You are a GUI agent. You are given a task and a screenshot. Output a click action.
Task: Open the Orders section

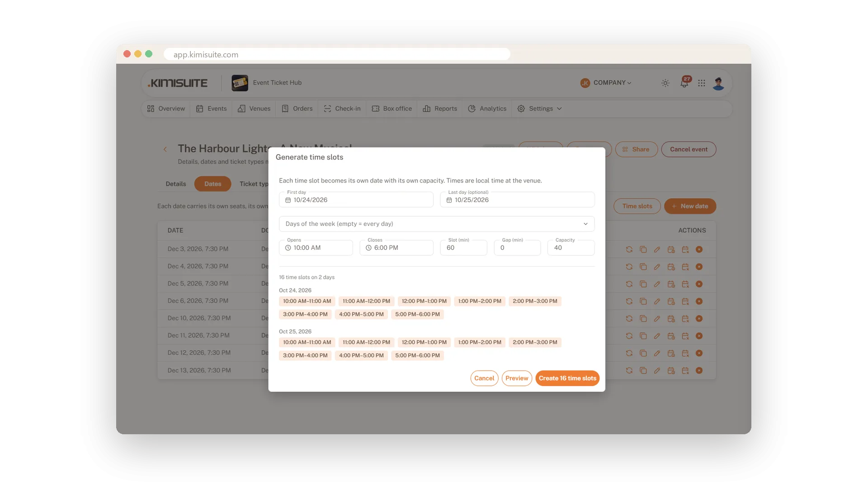(x=297, y=109)
